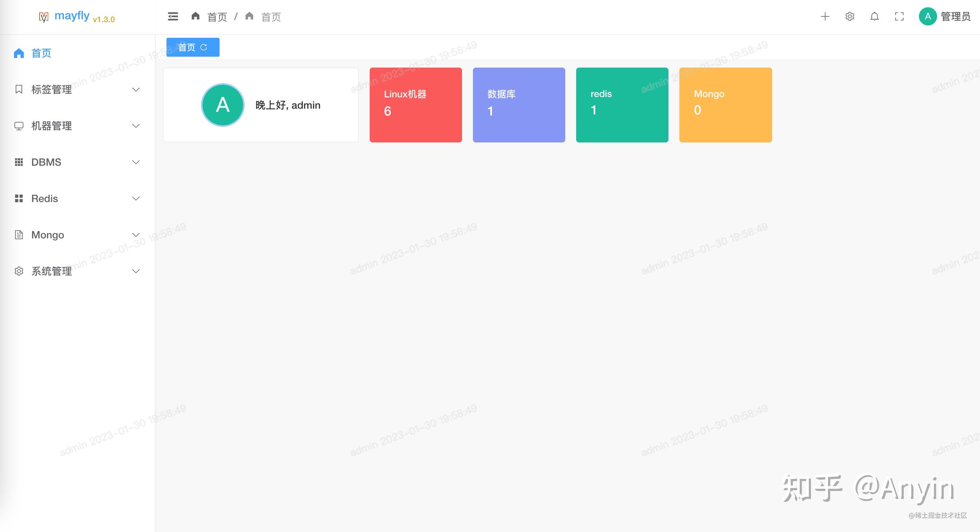Expand Redis menu chevron
980x532 pixels.
[x=136, y=198]
